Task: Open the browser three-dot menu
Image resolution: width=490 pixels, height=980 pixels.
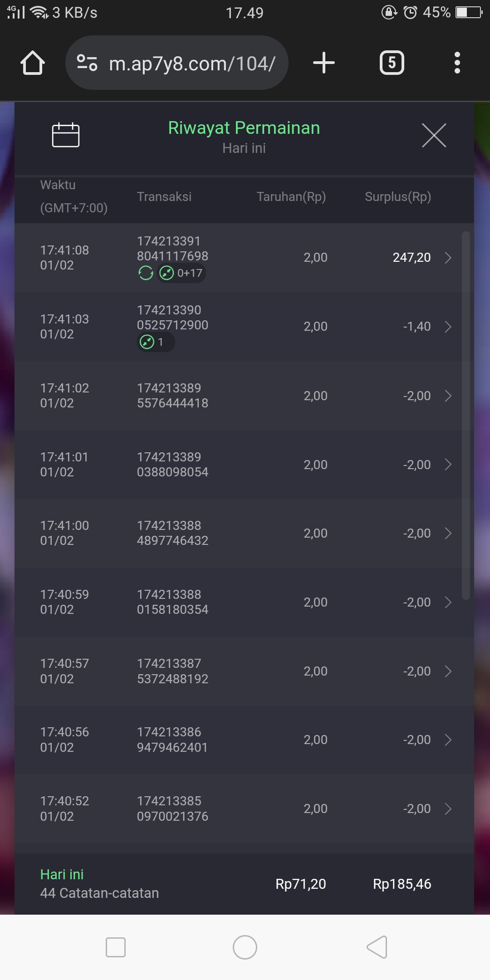Action: click(457, 63)
